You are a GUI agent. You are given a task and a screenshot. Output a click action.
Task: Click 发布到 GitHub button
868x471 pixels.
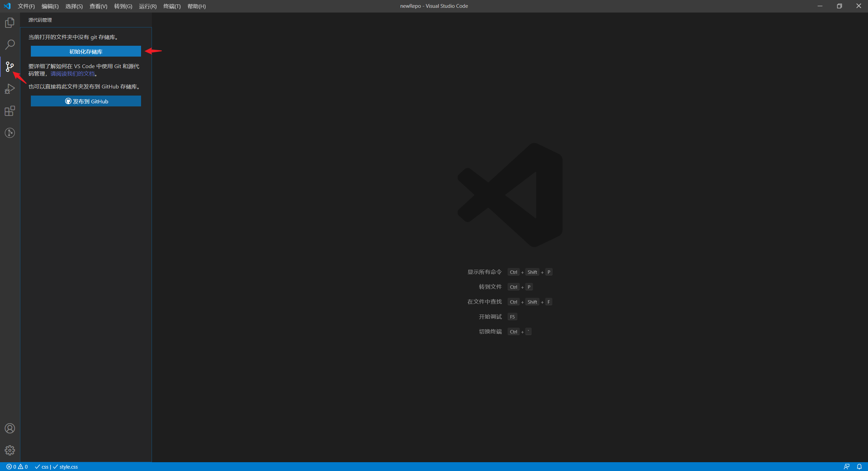point(86,101)
